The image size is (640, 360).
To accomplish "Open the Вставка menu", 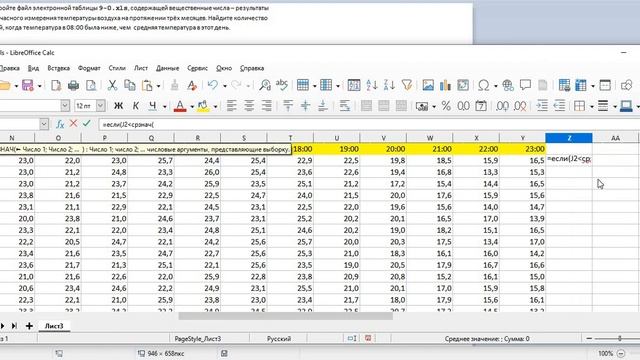I will point(58,68).
